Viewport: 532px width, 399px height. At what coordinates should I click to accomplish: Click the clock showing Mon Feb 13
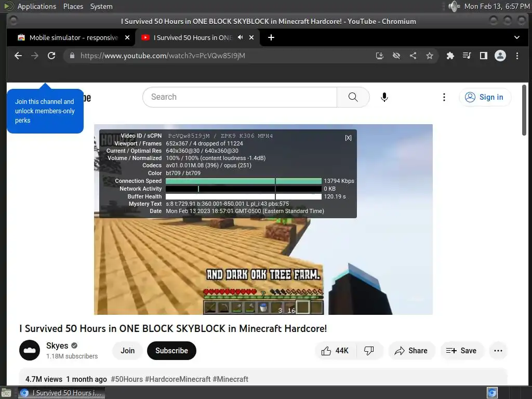click(497, 6)
